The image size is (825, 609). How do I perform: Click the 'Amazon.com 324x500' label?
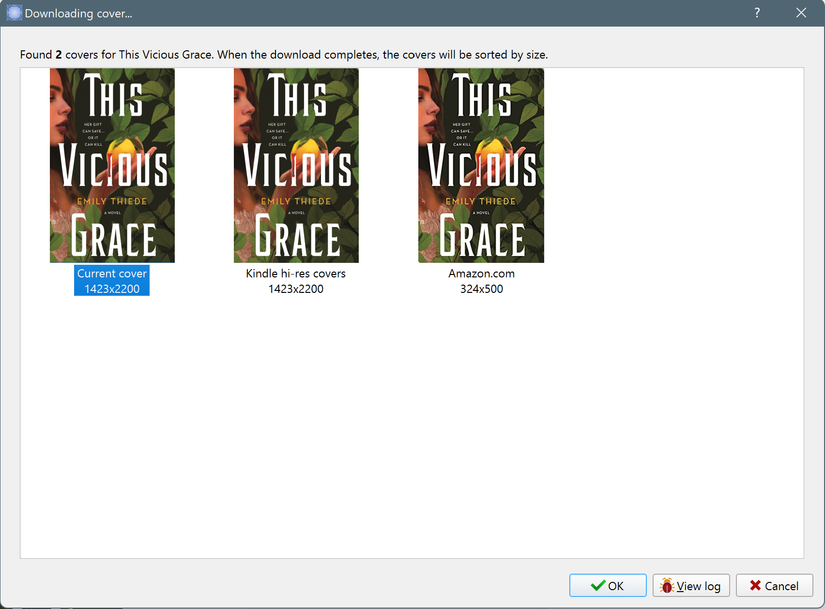[x=481, y=281]
